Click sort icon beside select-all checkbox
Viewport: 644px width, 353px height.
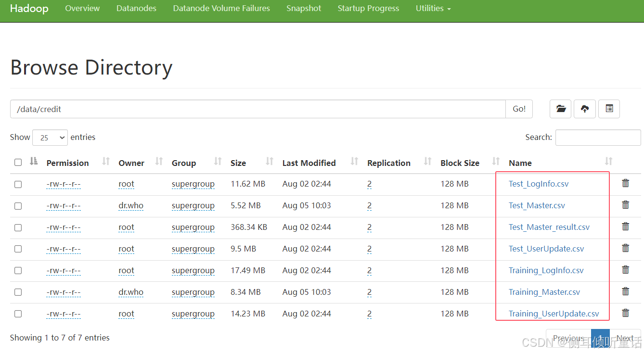click(x=34, y=162)
